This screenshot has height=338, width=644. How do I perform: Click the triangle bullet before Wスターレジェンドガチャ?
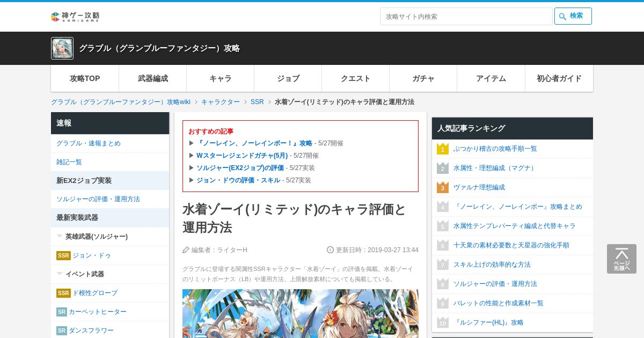click(192, 156)
